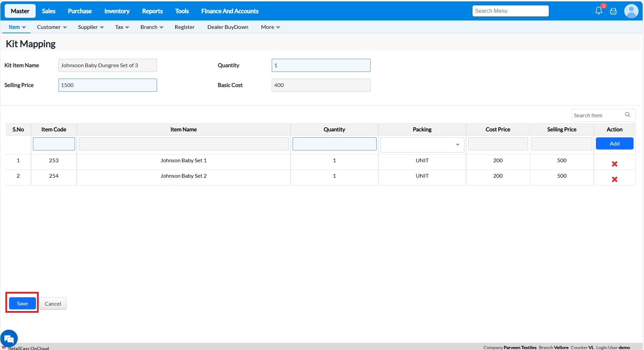Viewport: 644px width, 350px height.
Task: Open the user profile avatar
Action: 631,11
